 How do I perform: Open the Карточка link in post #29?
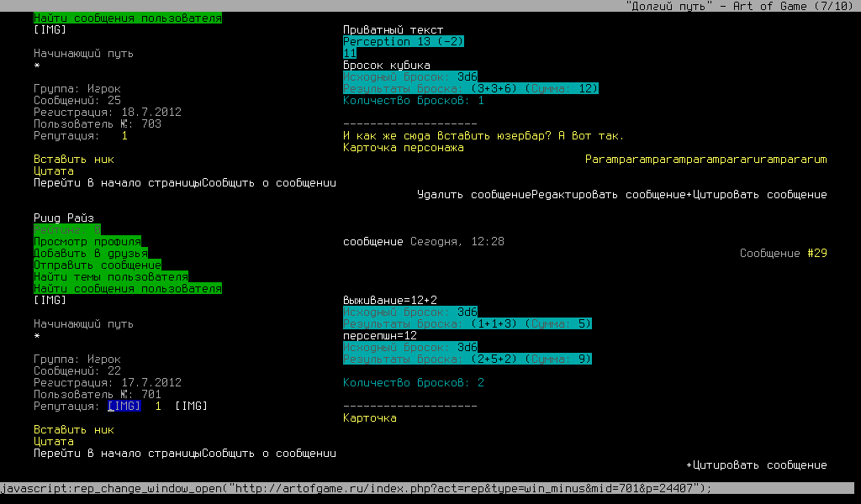point(370,418)
